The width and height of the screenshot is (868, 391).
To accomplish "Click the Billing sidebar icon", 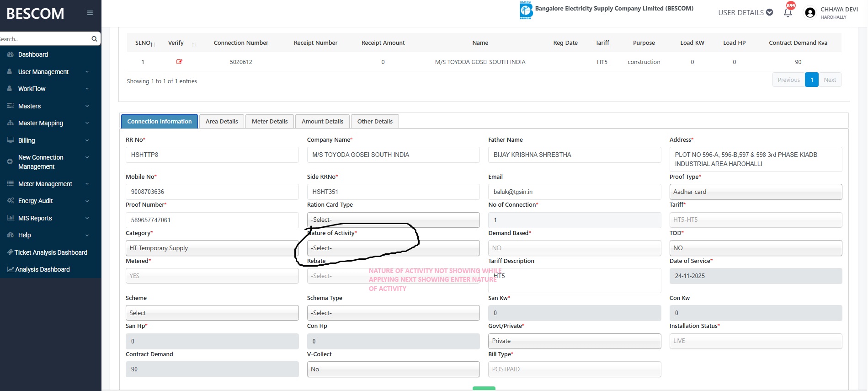I will pos(10,140).
